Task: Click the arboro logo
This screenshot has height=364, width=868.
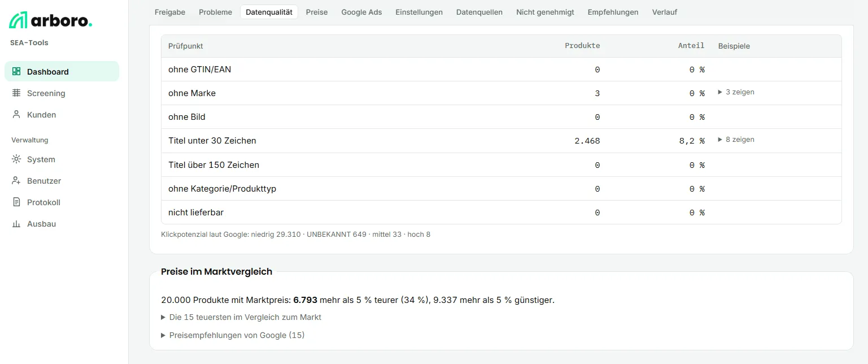Action: click(x=51, y=20)
